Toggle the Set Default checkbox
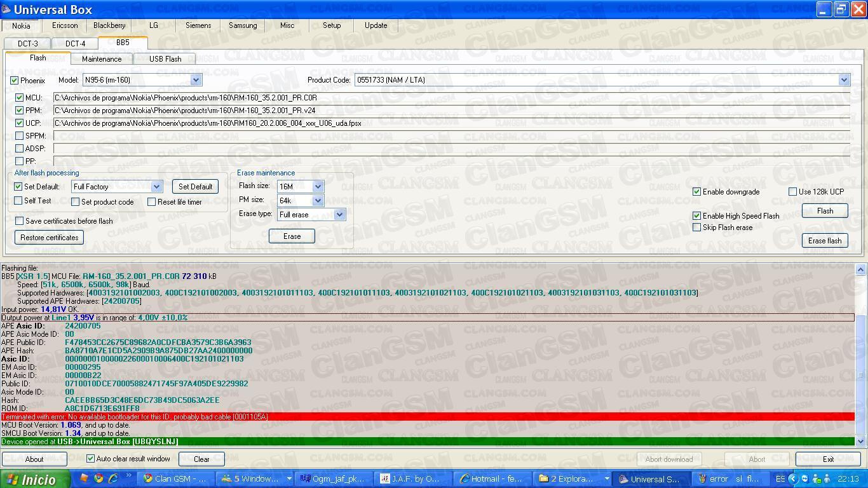The height and width of the screenshot is (488, 868). [18, 187]
